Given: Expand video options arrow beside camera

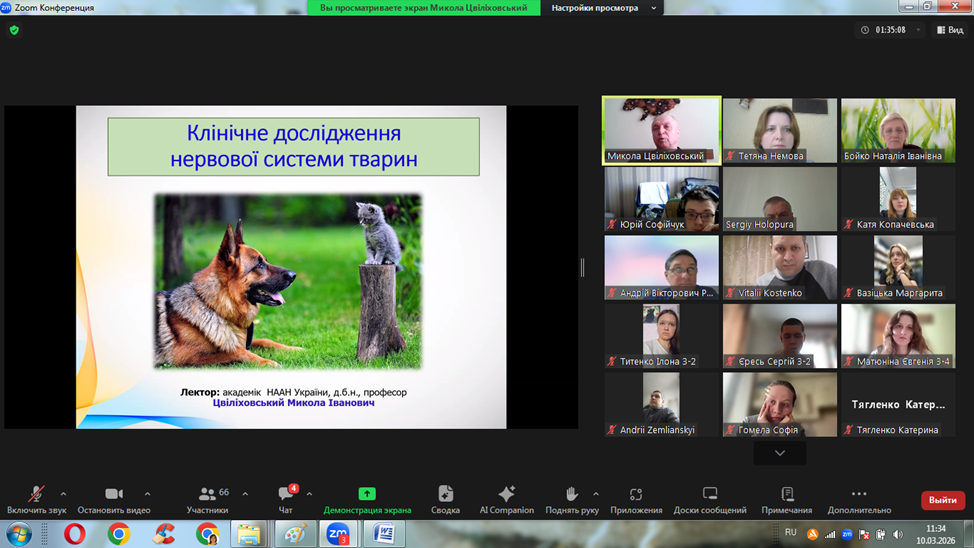Looking at the screenshot, I should pyautogui.click(x=147, y=494).
